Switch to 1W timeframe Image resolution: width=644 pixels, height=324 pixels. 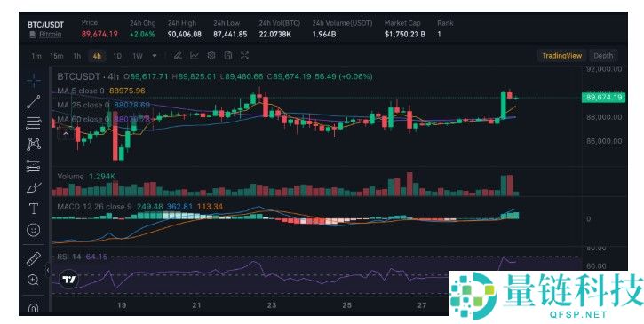click(x=137, y=56)
